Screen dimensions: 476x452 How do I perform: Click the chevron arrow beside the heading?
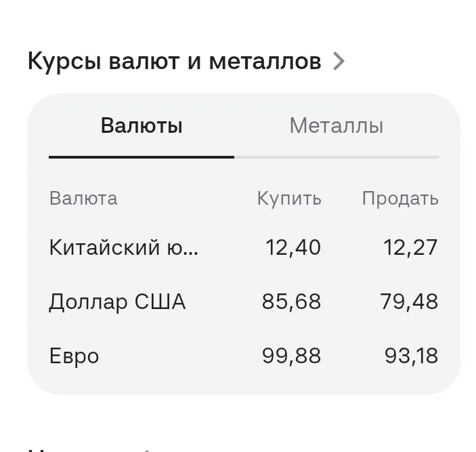coord(339,61)
